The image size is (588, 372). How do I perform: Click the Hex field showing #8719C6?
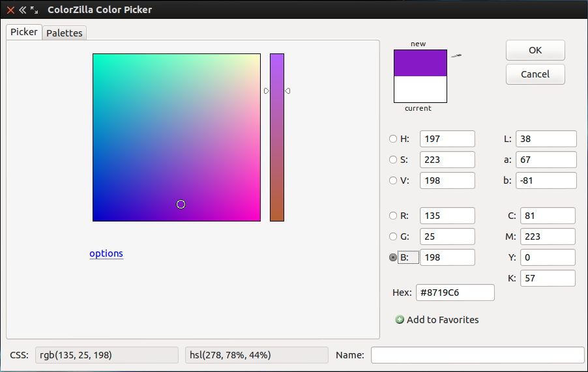pyautogui.click(x=455, y=293)
